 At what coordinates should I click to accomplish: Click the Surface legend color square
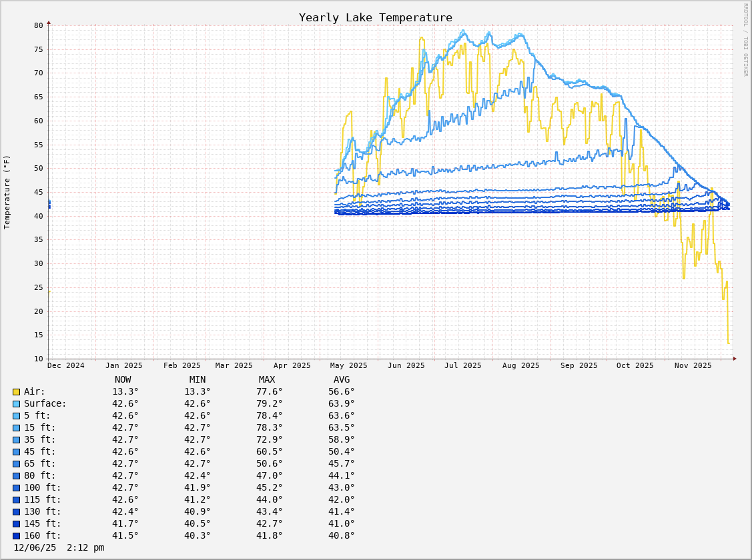tap(16, 404)
